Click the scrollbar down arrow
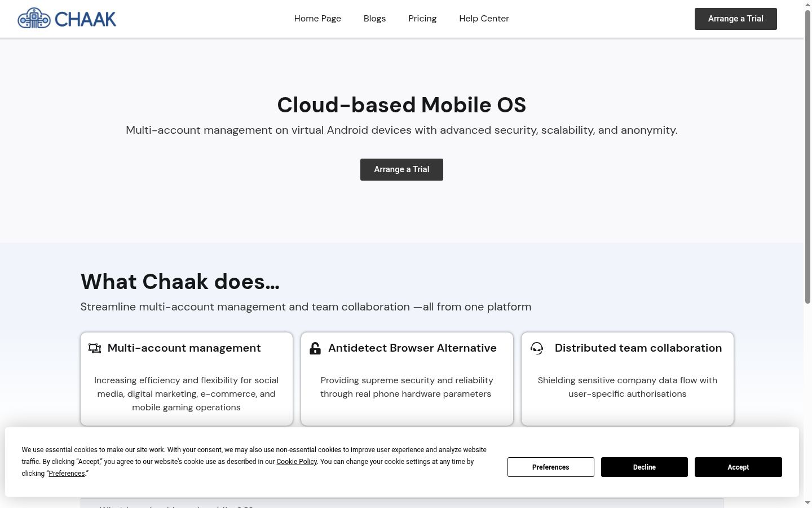812x508 pixels. point(807,503)
